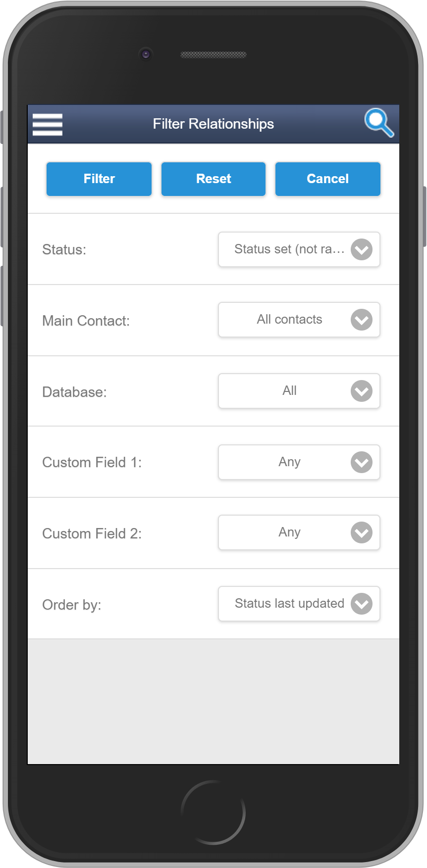Click the Filter Relationships header title
The image size is (427, 868).
click(x=213, y=124)
